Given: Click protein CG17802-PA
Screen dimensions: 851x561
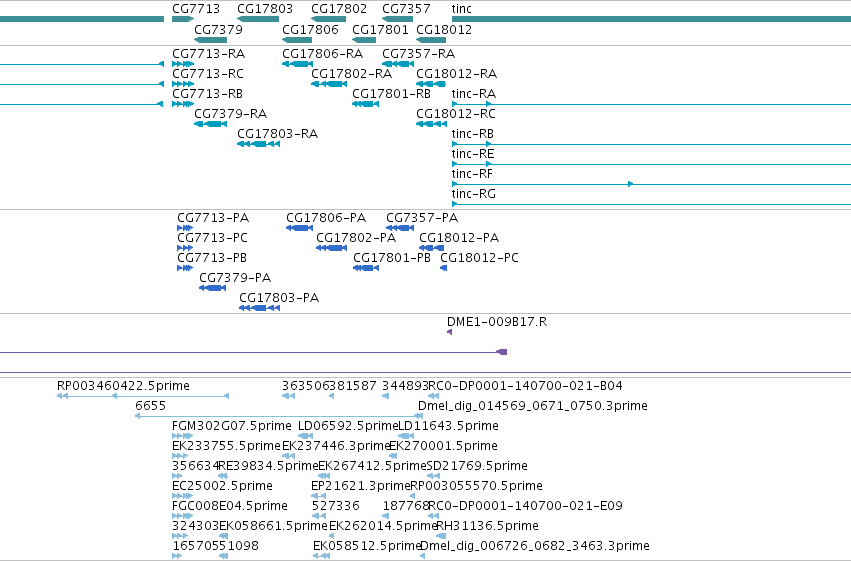Looking at the screenshot, I should pos(332,248).
